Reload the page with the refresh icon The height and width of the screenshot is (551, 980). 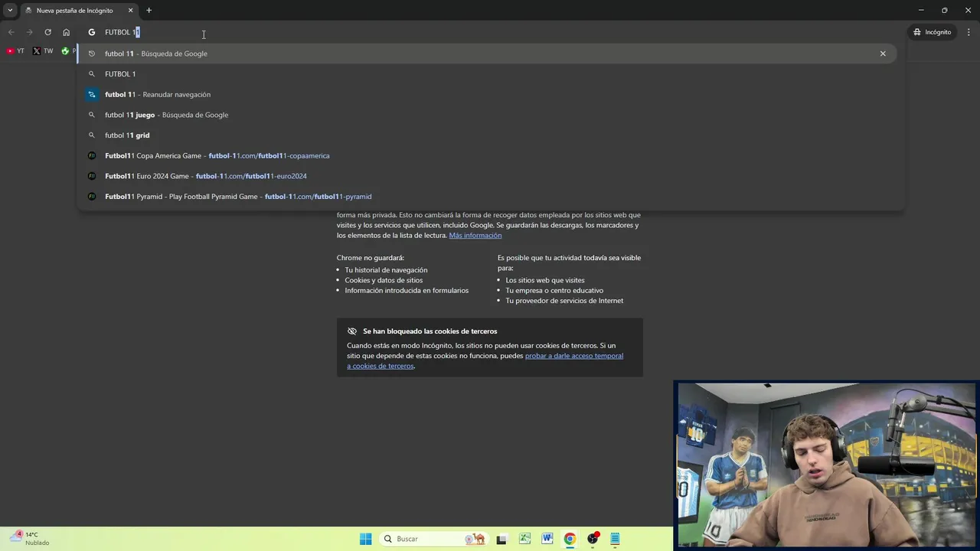click(x=47, y=32)
